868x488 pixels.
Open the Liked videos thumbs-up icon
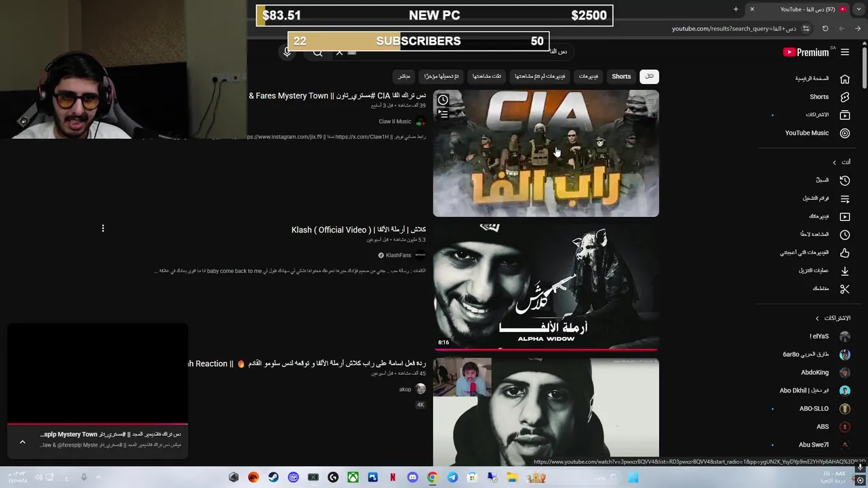845,253
